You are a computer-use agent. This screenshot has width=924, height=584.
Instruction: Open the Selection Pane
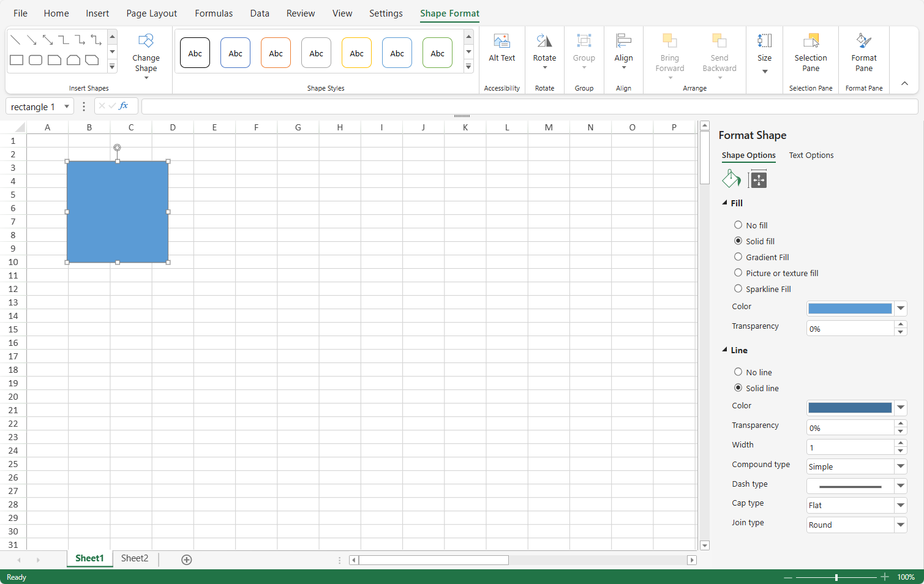click(x=810, y=49)
